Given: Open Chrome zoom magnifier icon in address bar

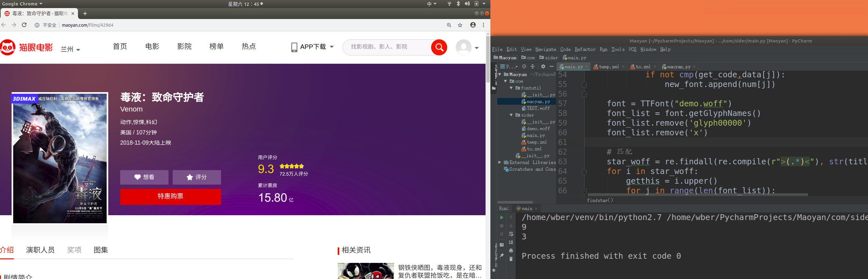Looking at the screenshot, I should 449,25.
